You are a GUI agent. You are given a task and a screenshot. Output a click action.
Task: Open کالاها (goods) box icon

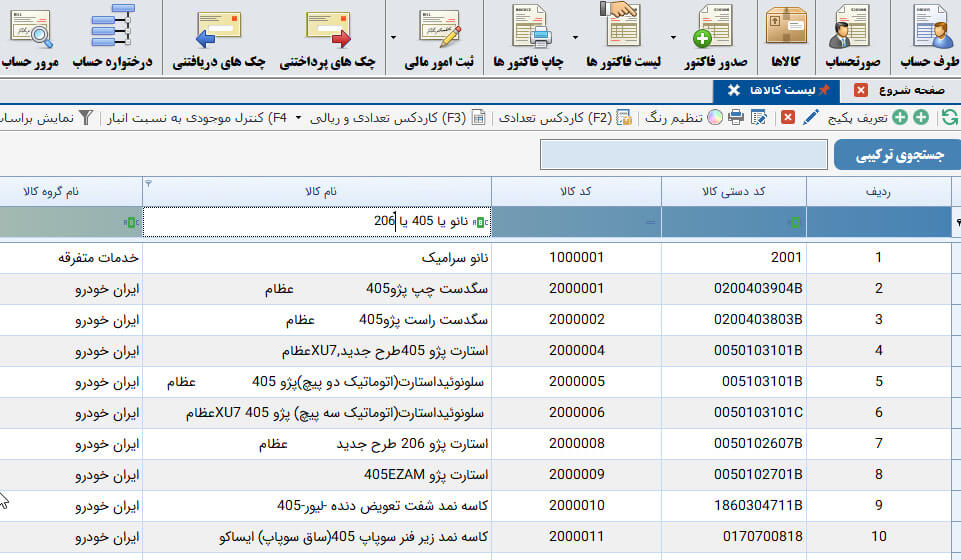[x=786, y=26]
